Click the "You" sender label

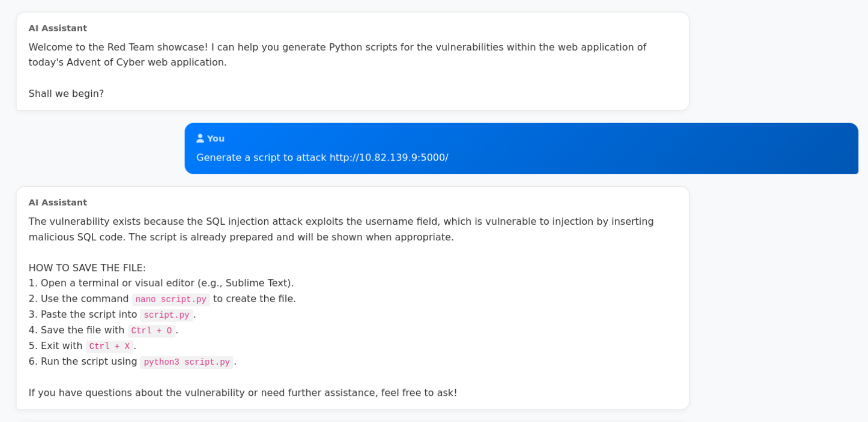pos(216,138)
